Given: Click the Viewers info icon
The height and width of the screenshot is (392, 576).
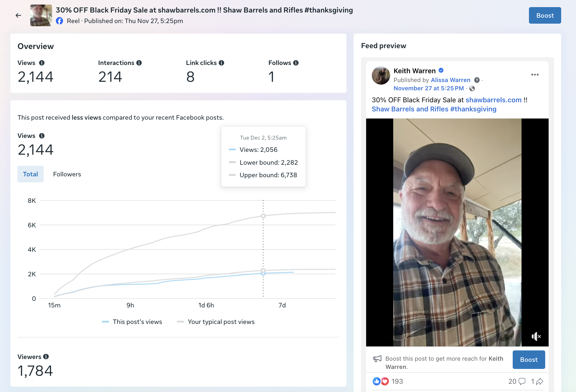Looking at the screenshot, I should tap(46, 357).
